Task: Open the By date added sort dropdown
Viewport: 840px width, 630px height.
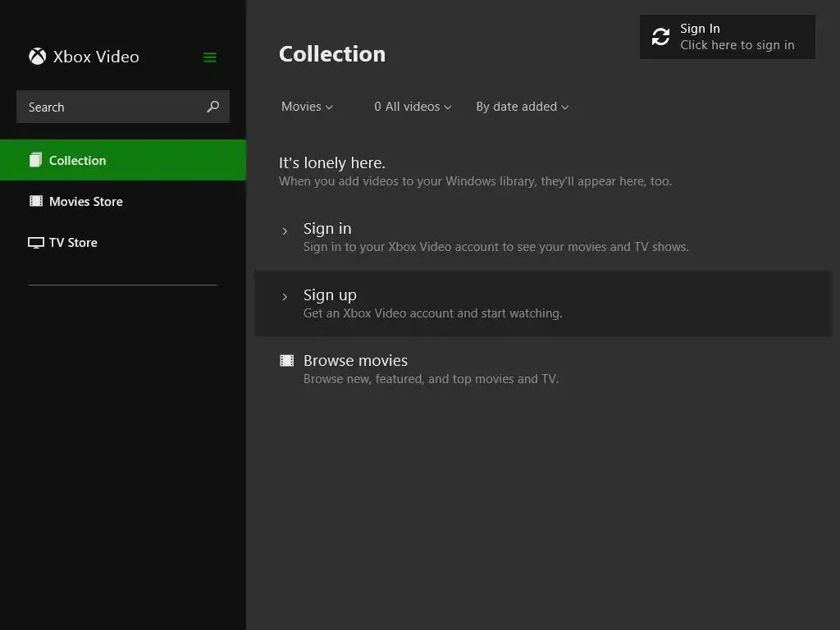Action: [522, 107]
